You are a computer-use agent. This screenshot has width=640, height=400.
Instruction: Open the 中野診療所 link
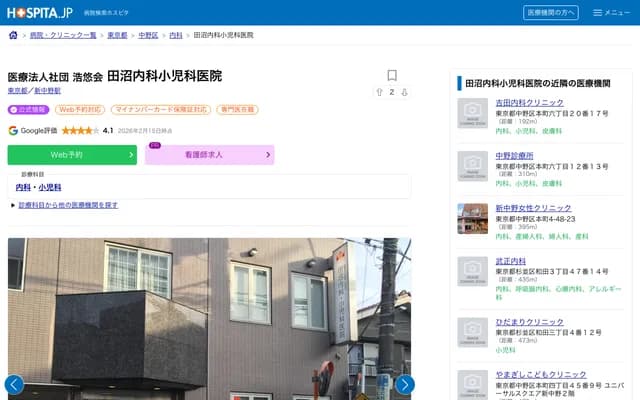click(514, 156)
